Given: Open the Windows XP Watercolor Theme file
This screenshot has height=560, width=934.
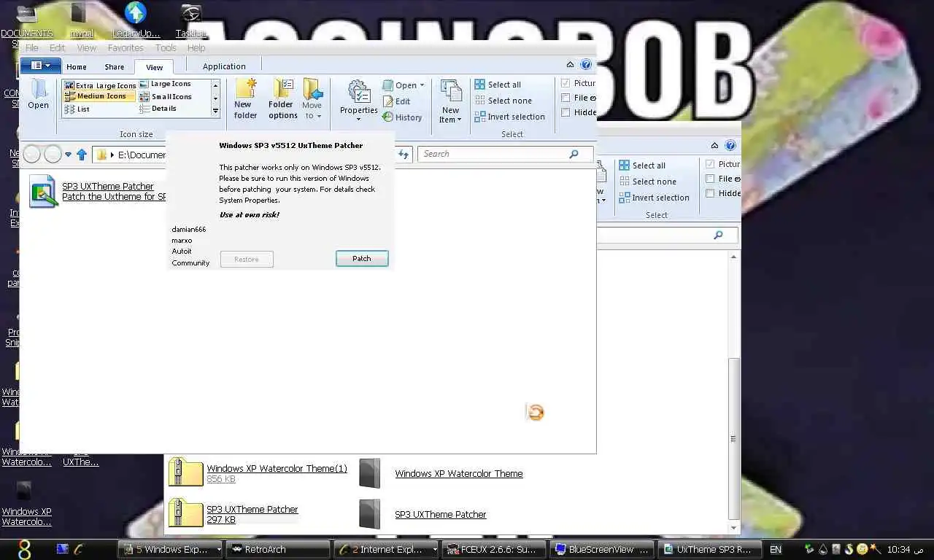Looking at the screenshot, I should coord(441,473).
